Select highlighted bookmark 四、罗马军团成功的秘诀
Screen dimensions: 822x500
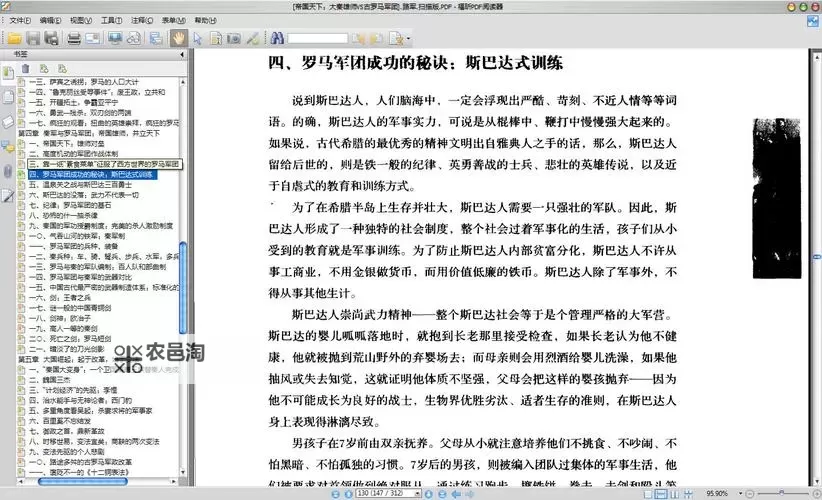(92, 175)
